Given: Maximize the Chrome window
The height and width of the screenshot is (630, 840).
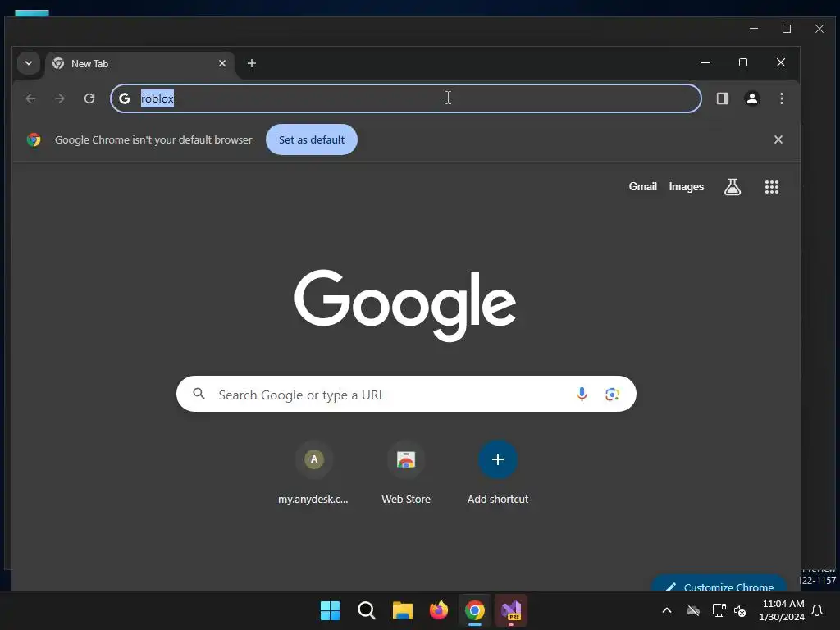Looking at the screenshot, I should coord(743,62).
